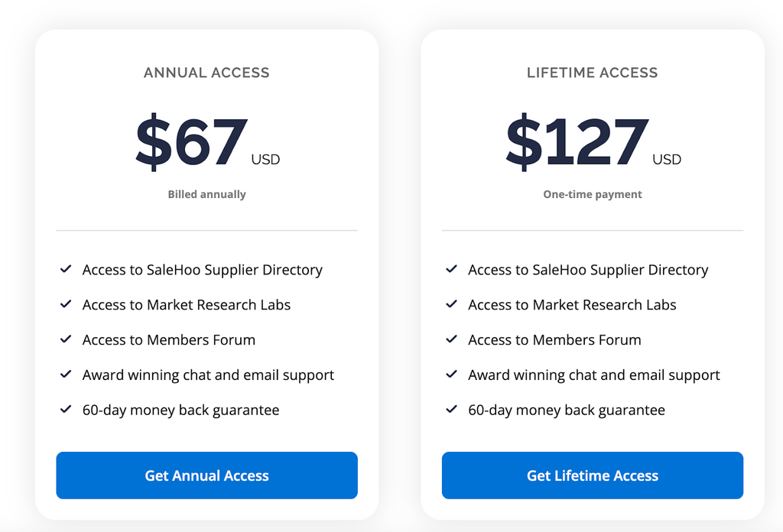Viewport: 783px width, 532px height.
Task: Click the $127 lifetime price
Action: click(577, 143)
